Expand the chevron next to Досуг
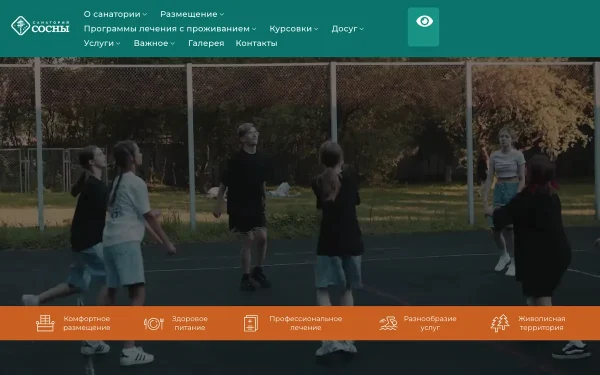The height and width of the screenshot is (375, 600). coord(362,29)
